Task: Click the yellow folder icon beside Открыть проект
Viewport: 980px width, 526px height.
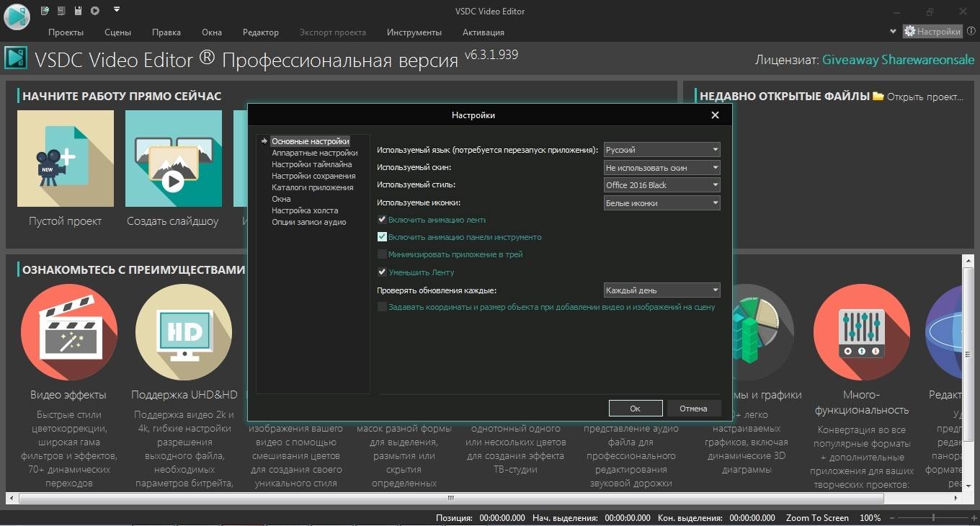Action: (878, 96)
